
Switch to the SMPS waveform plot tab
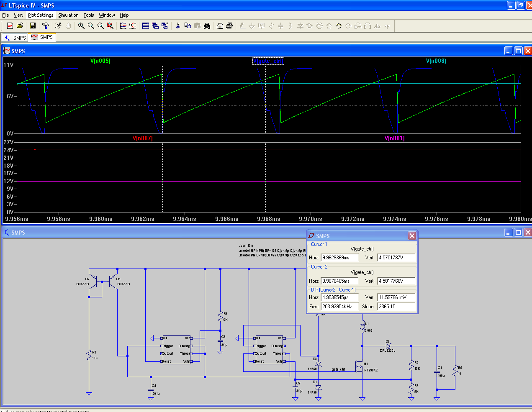[x=42, y=37]
